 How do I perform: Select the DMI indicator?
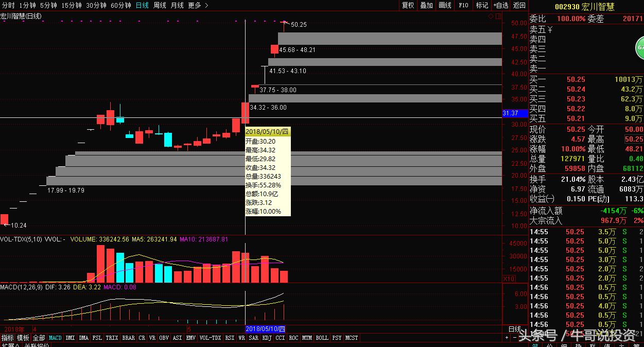(70, 338)
